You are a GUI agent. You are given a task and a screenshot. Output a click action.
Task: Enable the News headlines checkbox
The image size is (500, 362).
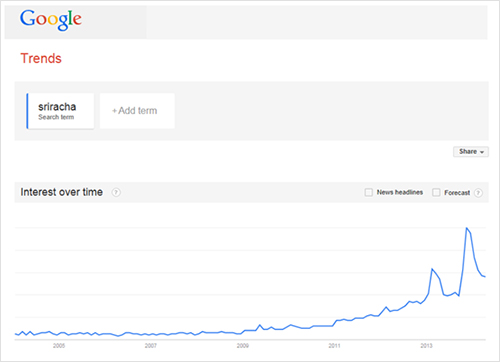(x=368, y=192)
